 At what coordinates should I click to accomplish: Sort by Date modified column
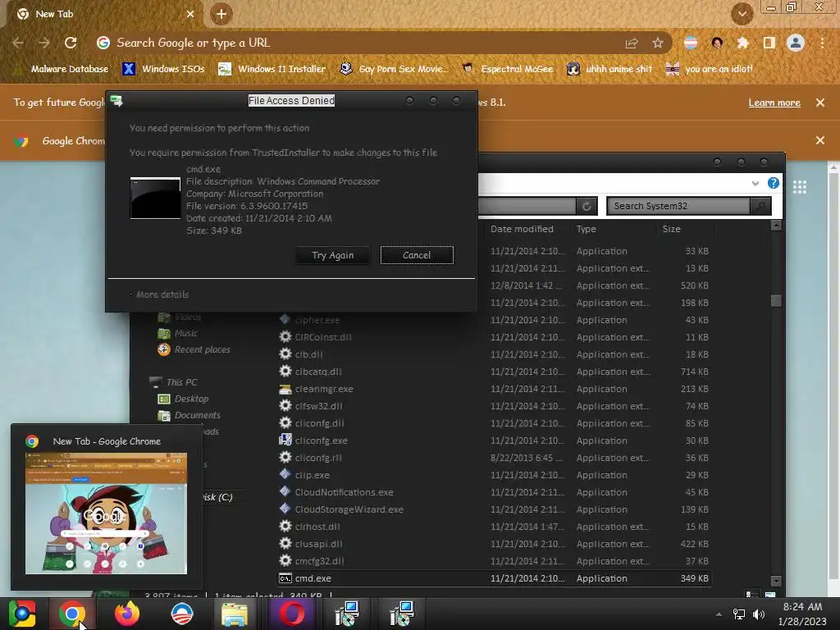point(522,229)
